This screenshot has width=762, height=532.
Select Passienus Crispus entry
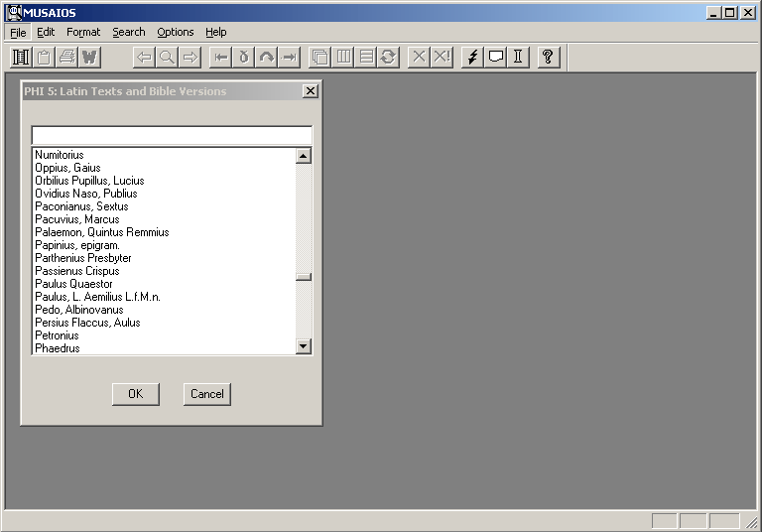pos(165,271)
